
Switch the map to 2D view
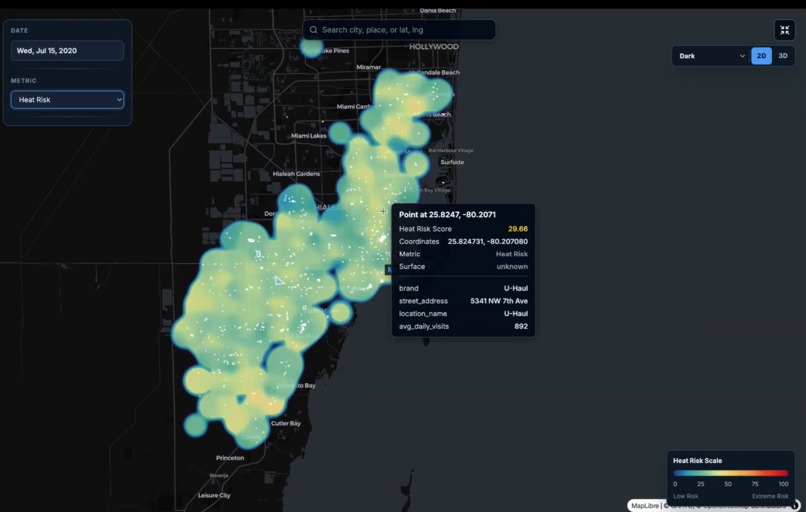[x=761, y=56]
